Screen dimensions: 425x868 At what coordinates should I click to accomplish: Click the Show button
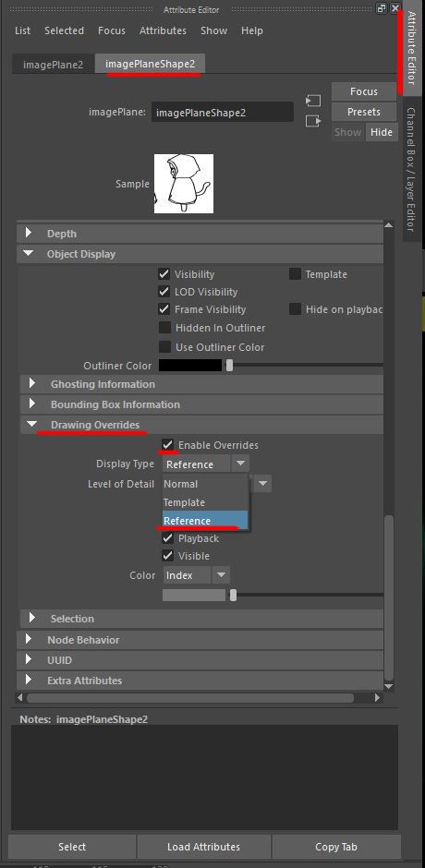click(347, 132)
